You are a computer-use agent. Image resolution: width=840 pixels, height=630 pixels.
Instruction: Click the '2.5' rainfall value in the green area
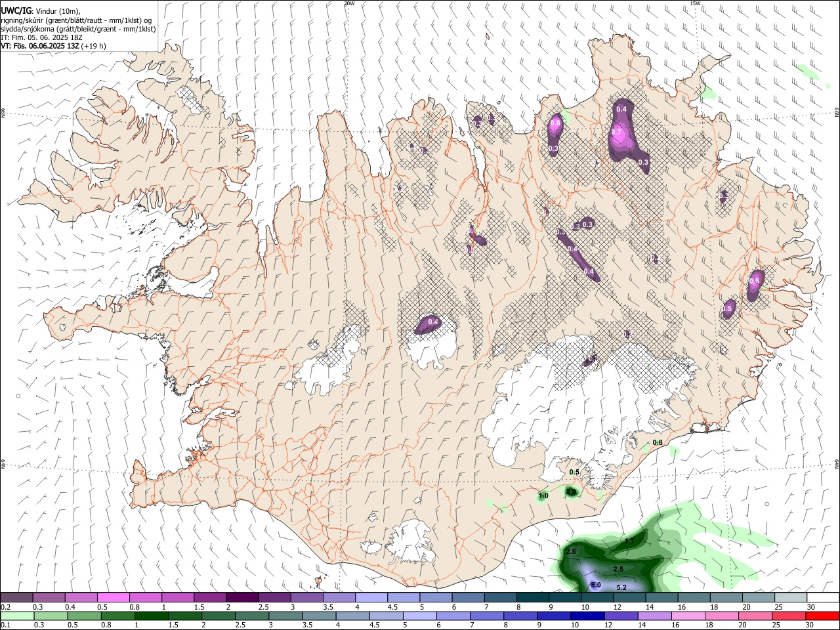(618, 569)
